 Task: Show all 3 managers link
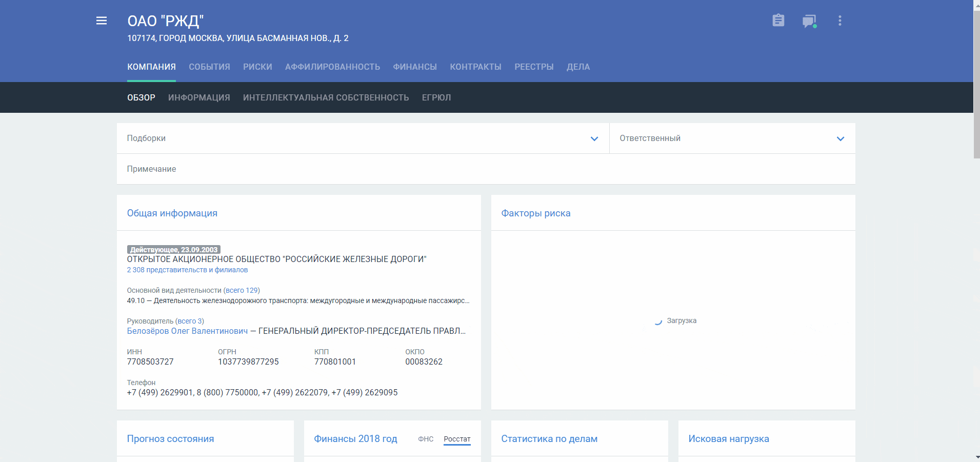click(190, 321)
